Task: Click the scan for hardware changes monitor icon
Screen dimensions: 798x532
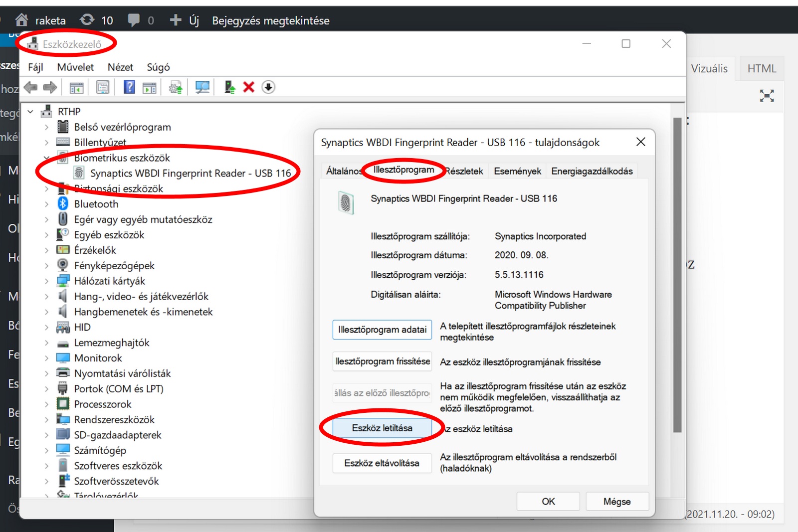Action: tap(202, 88)
